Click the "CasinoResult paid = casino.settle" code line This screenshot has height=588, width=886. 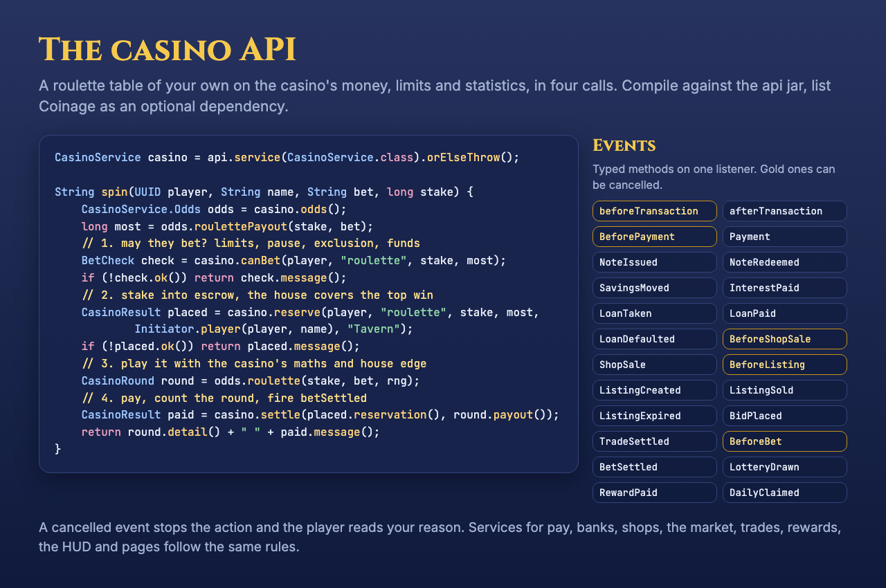pyautogui.click(x=320, y=415)
